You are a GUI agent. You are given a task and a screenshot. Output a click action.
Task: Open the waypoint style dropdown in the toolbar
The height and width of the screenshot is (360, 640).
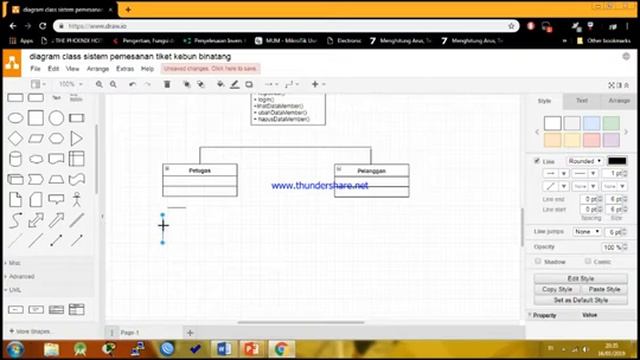click(292, 84)
